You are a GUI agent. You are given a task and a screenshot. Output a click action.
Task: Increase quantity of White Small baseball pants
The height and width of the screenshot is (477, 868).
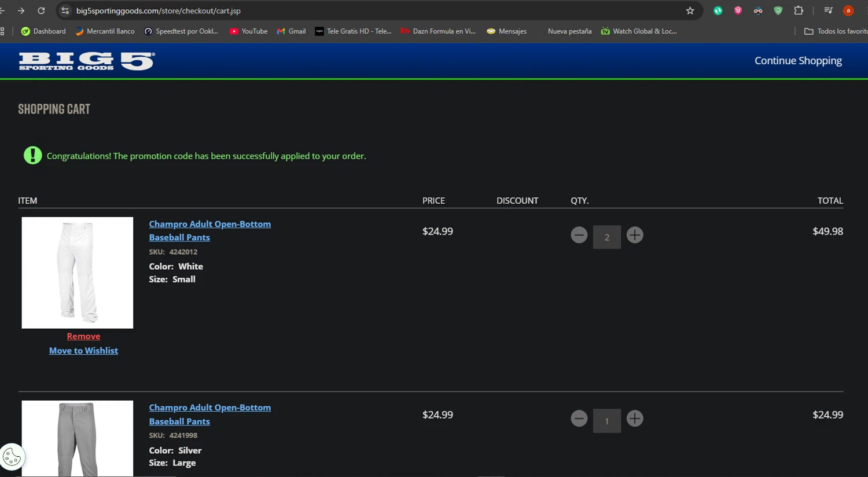[x=635, y=235]
